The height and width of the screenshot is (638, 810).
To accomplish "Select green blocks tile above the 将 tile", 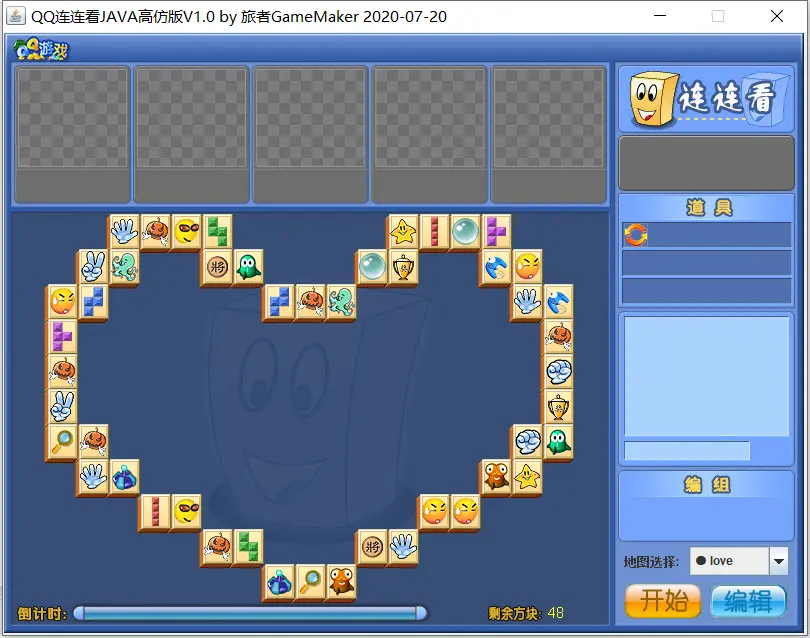I will (x=217, y=231).
